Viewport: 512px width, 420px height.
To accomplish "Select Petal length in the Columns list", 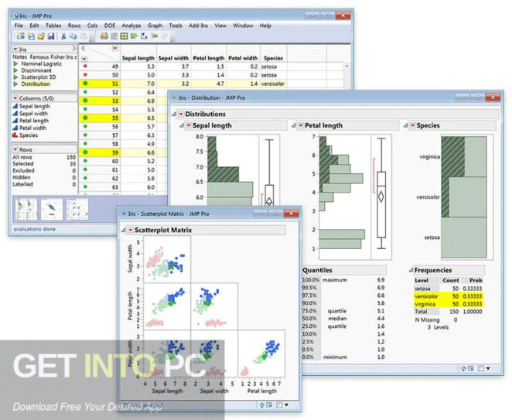I will pyautogui.click(x=34, y=121).
